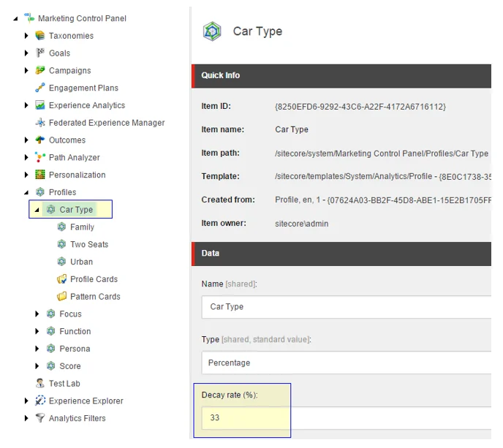Viewport: 503px width, 448px height.
Task: Click the Score profile icon
Action: (x=50, y=366)
